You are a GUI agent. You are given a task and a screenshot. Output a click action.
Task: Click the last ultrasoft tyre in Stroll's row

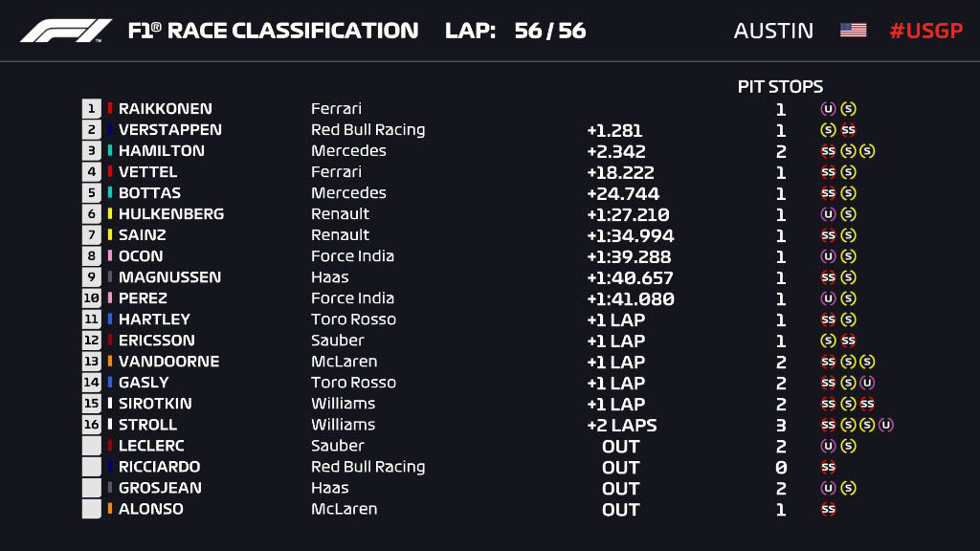[x=885, y=425]
